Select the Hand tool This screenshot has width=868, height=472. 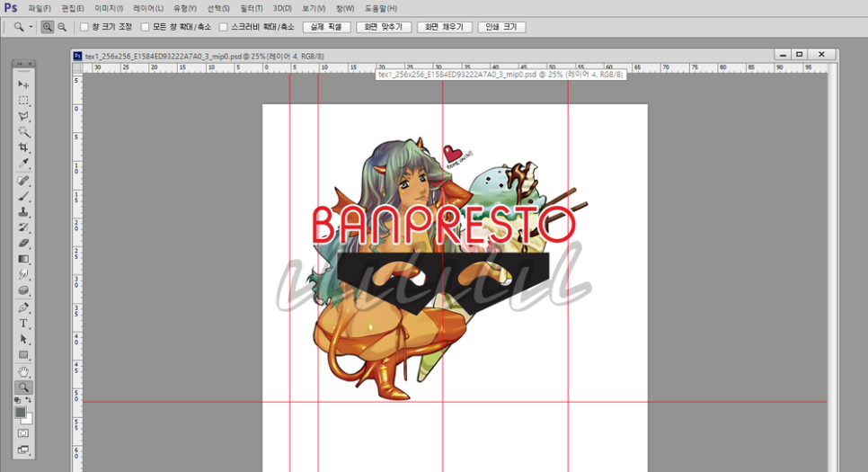[x=23, y=371]
